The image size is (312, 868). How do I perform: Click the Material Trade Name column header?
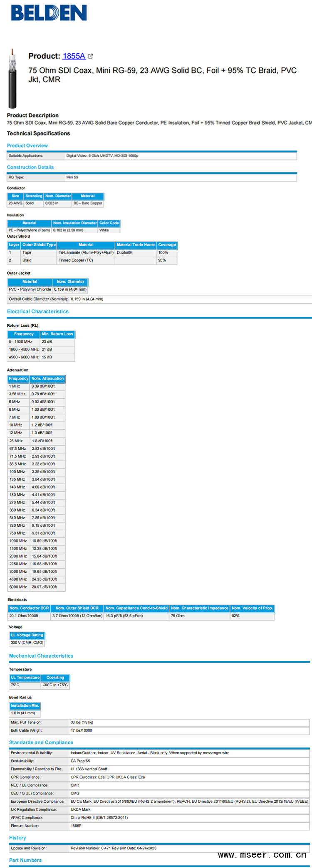(136, 245)
